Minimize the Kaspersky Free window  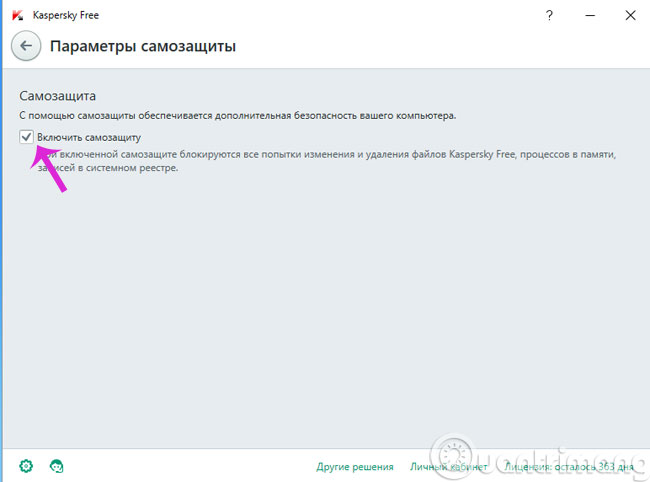click(590, 15)
